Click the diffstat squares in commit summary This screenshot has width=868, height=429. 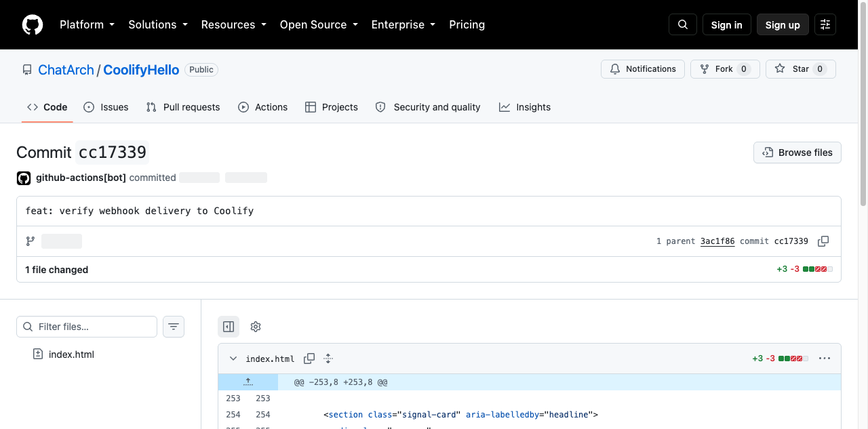(x=818, y=270)
